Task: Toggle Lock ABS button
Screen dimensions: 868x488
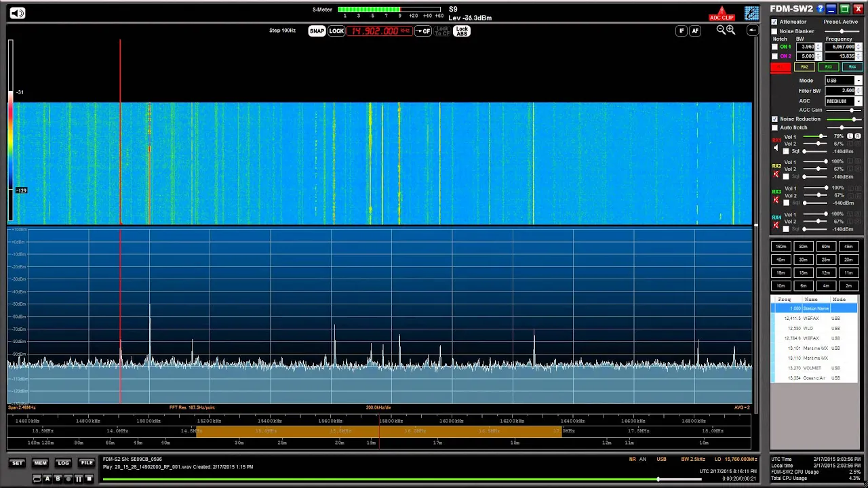Action: click(x=462, y=31)
